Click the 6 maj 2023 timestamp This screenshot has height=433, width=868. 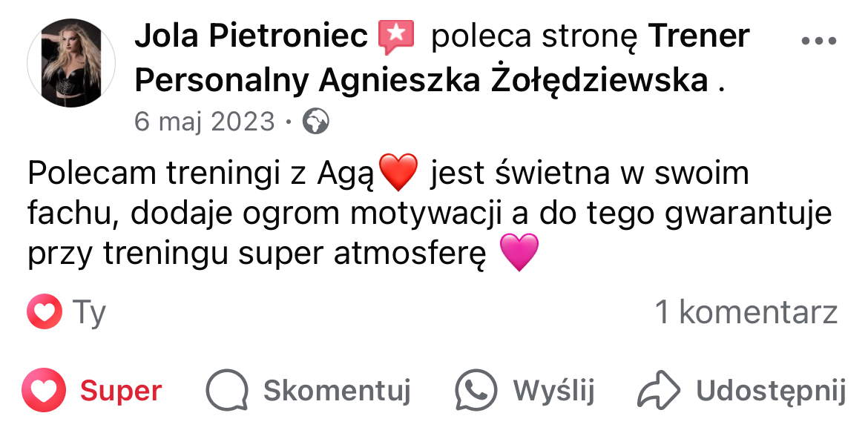click(204, 122)
